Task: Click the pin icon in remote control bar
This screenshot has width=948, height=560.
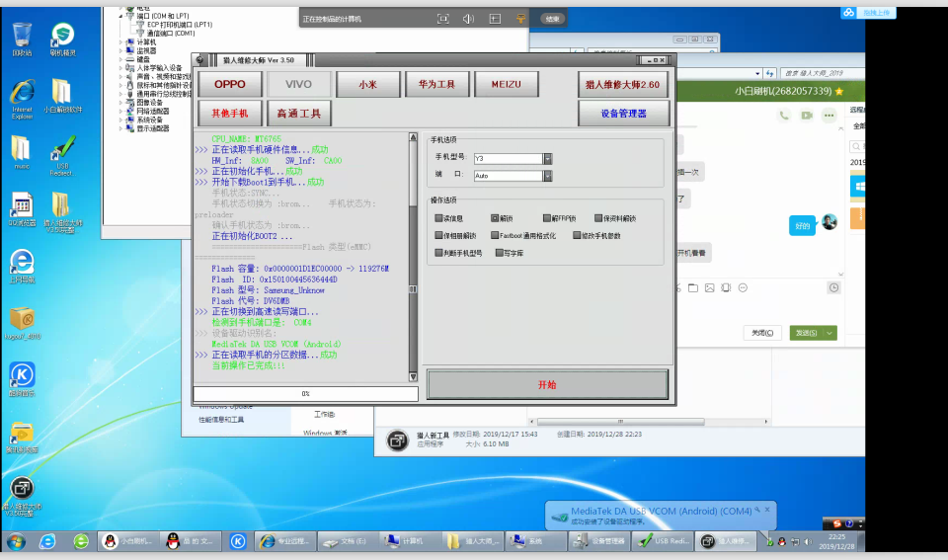Action: [x=520, y=19]
